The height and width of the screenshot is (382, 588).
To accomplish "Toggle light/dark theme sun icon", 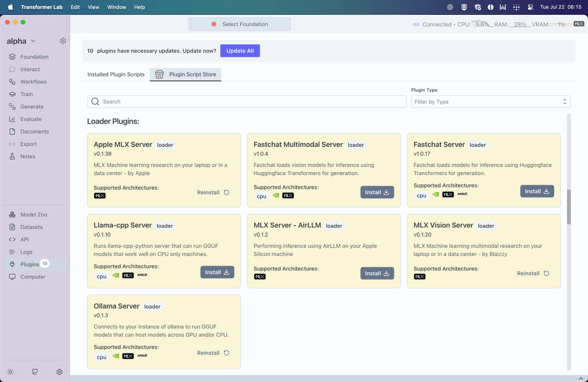I will (x=10, y=372).
